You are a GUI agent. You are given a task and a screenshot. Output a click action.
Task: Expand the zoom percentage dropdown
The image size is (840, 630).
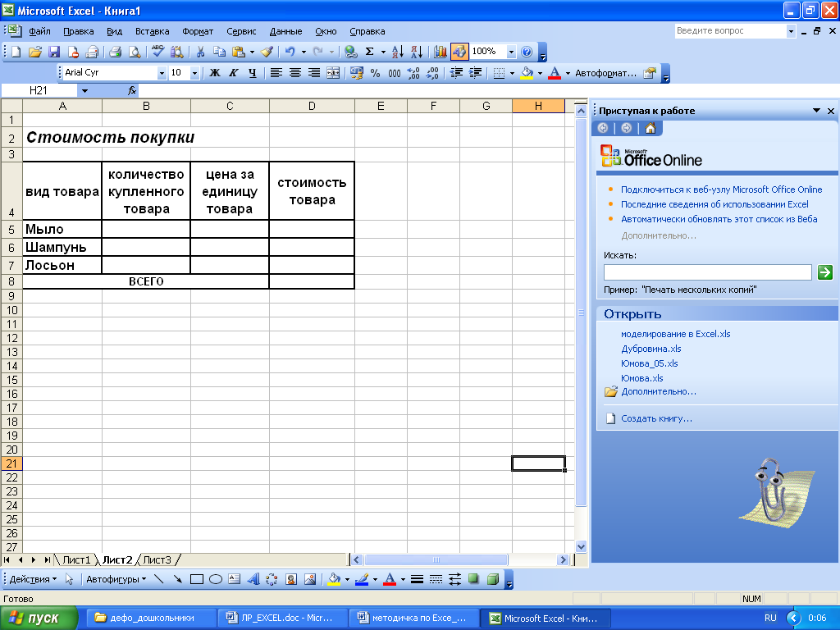tap(512, 52)
